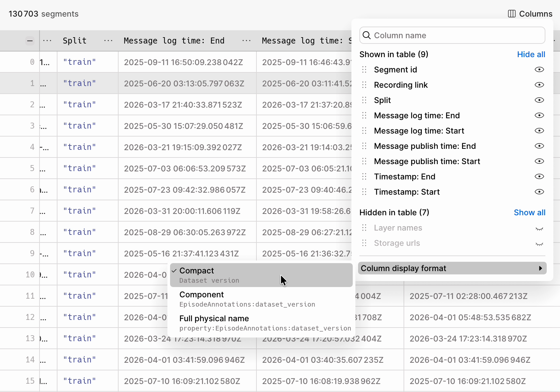
Task: Click the collapse minus icon in table header
Action: [x=30, y=41]
